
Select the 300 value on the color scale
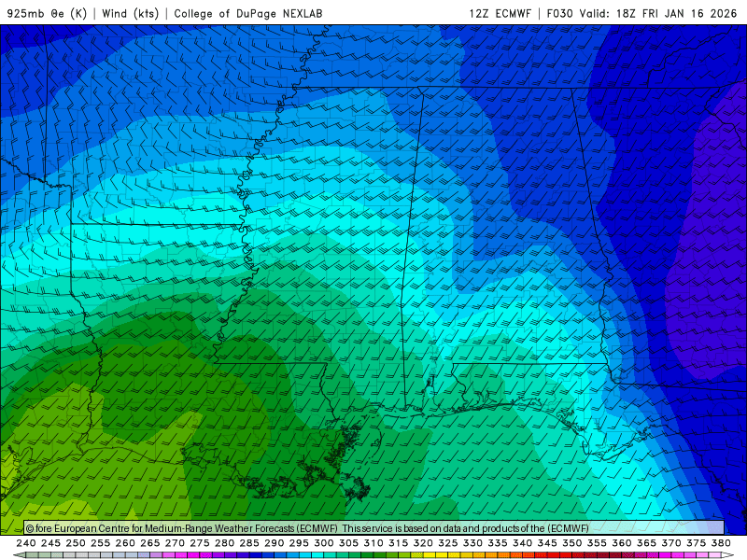pos(324,543)
